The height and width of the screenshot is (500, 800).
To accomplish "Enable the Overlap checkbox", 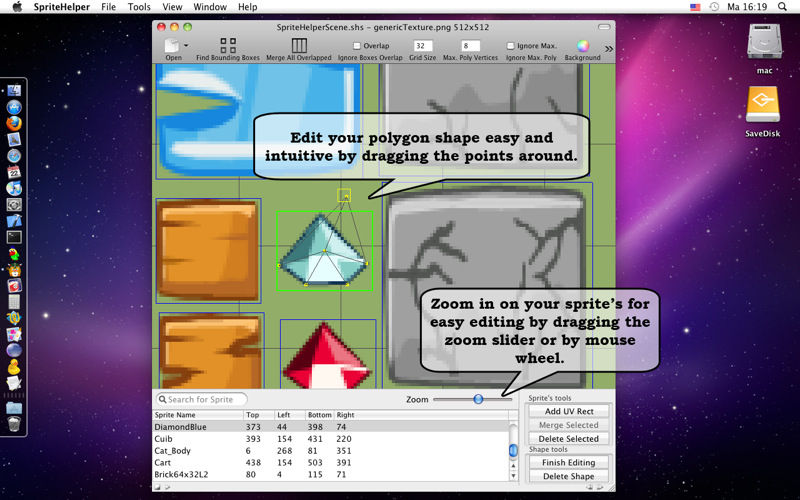I will (x=357, y=45).
